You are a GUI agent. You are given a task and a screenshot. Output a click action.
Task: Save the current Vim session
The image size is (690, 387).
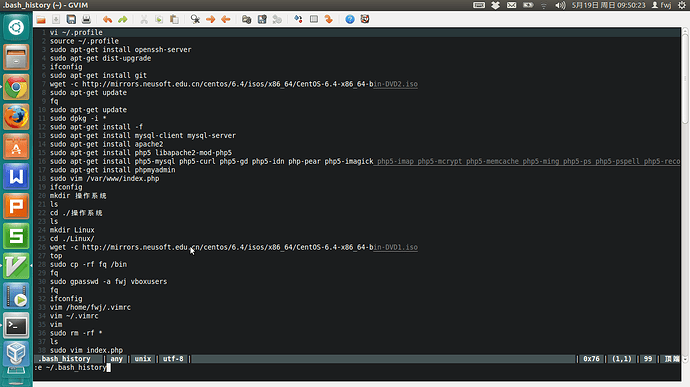(x=262, y=19)
